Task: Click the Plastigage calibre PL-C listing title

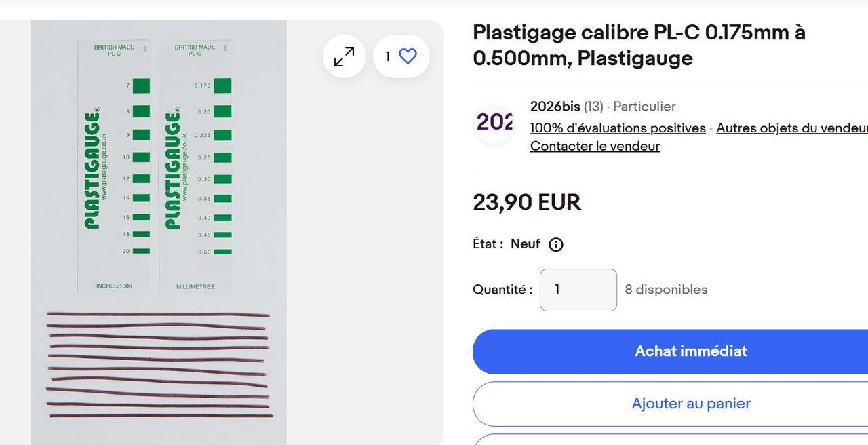Action: [639, 45]
